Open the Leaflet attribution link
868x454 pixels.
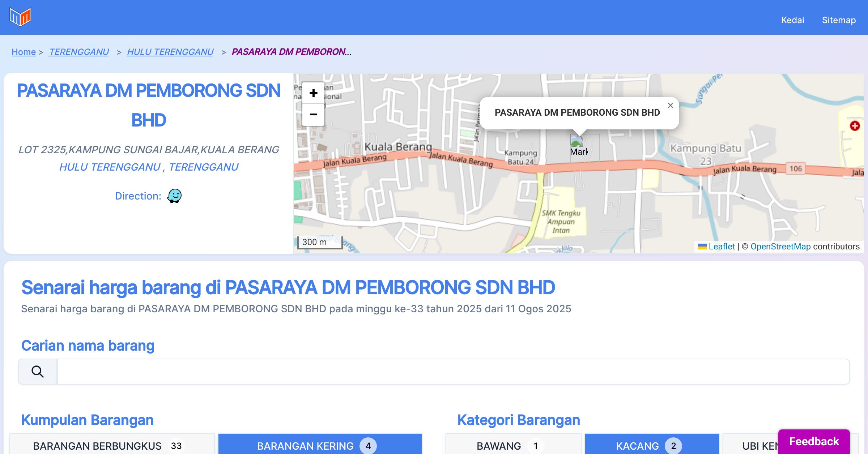pyautogui.click(x=722, y=247)
